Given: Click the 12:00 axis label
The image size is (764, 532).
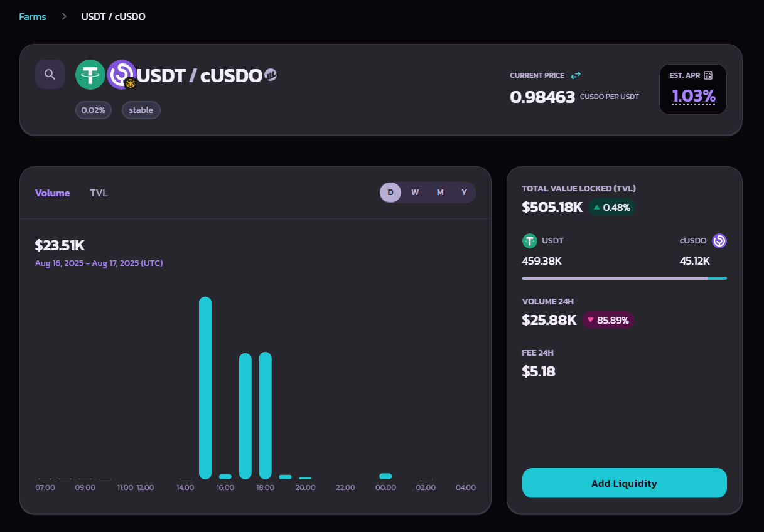Looking at the screenshot, I should coord(145,487).
